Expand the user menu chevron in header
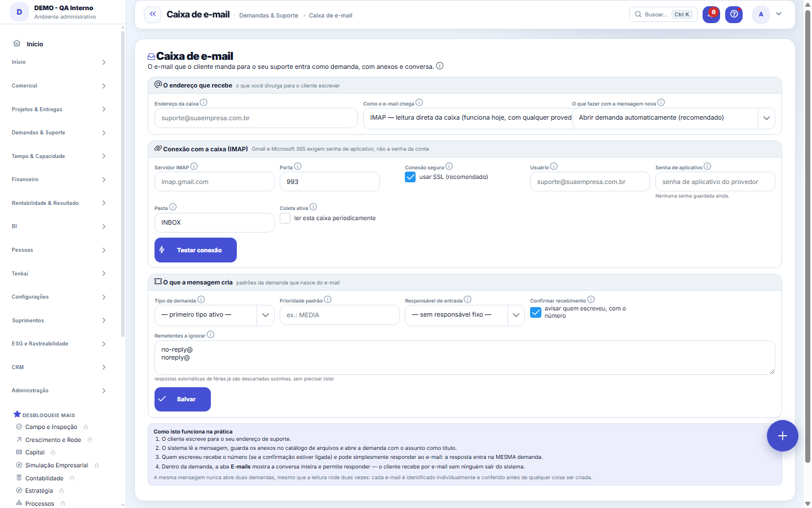The image size is (812, 508). point(779,14)
